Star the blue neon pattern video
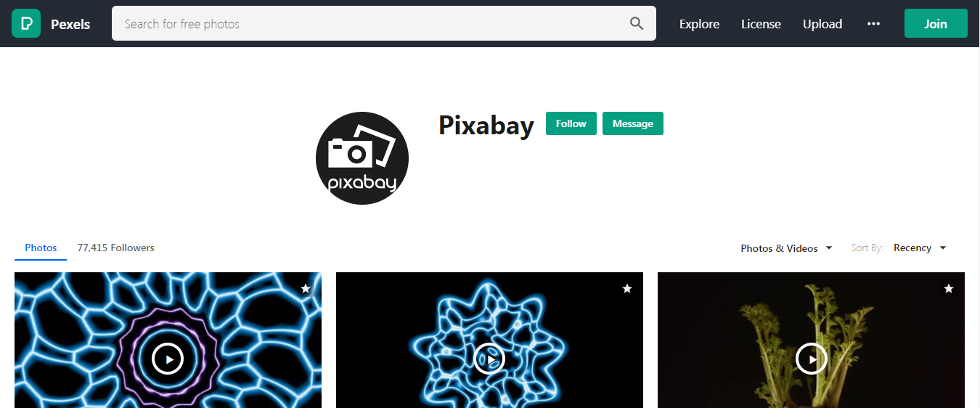The height and width of the screenshot is (408, 980). pos(306,289)
